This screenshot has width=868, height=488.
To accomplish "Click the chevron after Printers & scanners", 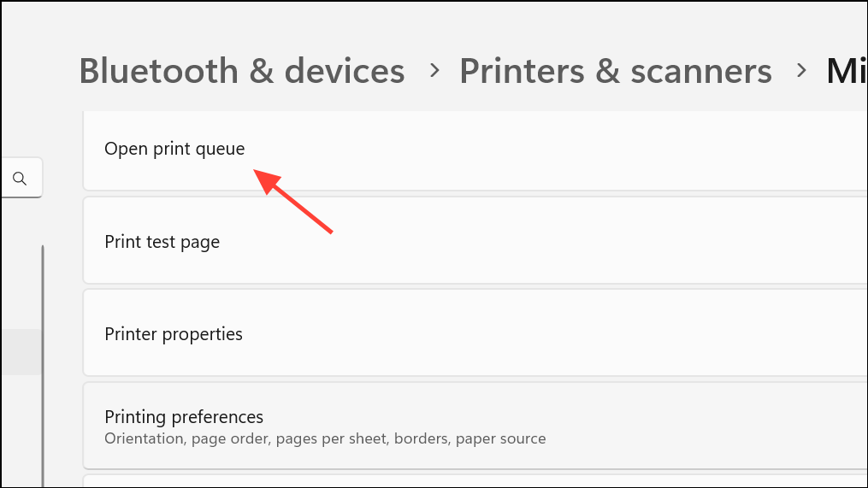I will click(x=801, y=71).
